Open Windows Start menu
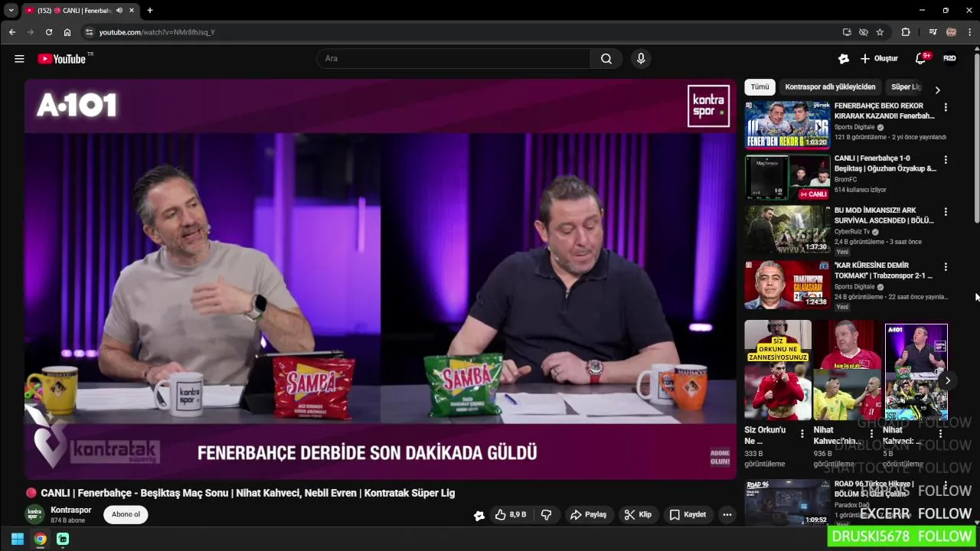 pos(18,539)
